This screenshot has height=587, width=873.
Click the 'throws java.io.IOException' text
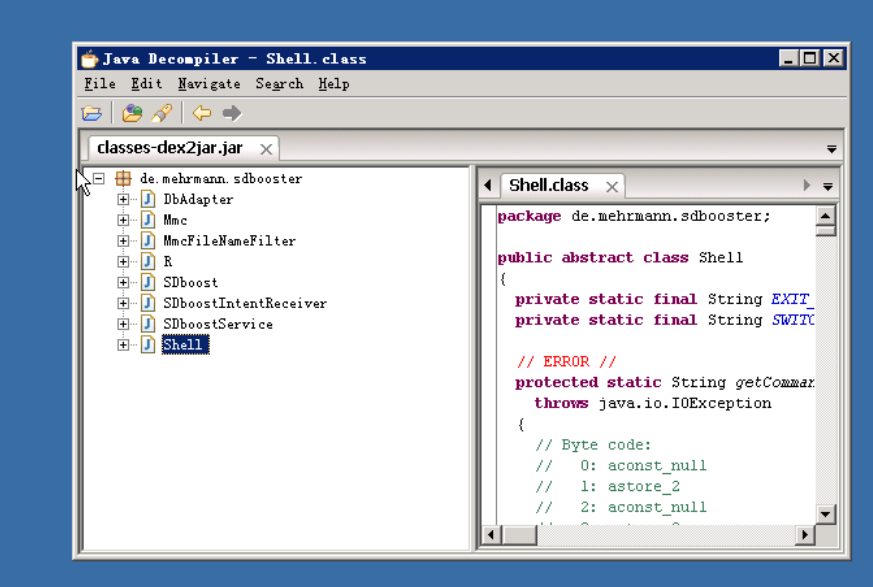pos(653,403)
